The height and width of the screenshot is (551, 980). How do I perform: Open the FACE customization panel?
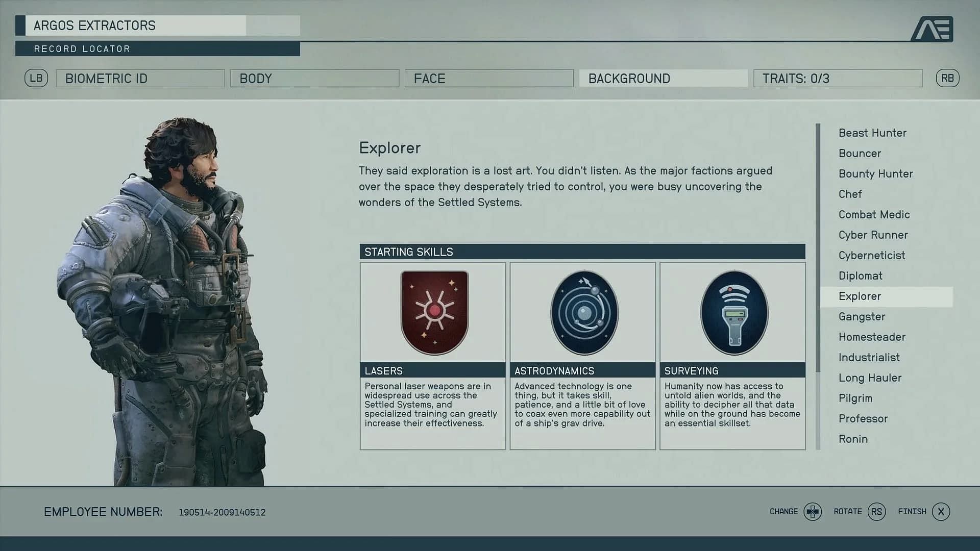489,78
